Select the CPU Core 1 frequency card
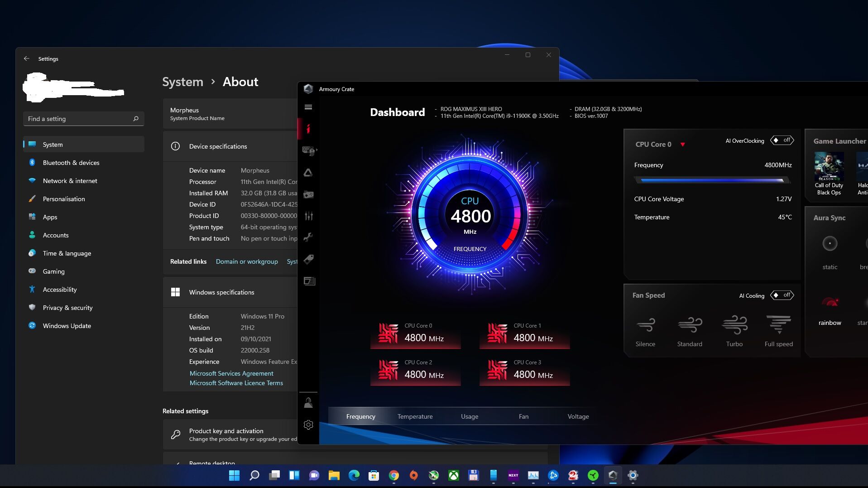Image resolution: width=868 pixels, height=488 pixels. 524,335
